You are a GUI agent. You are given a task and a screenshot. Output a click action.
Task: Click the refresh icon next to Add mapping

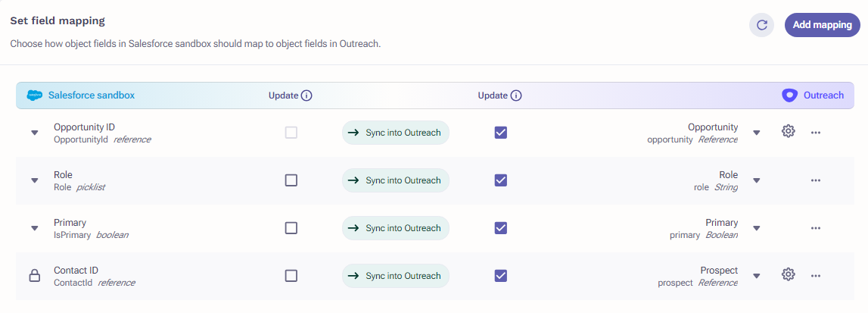coord(761,25)
